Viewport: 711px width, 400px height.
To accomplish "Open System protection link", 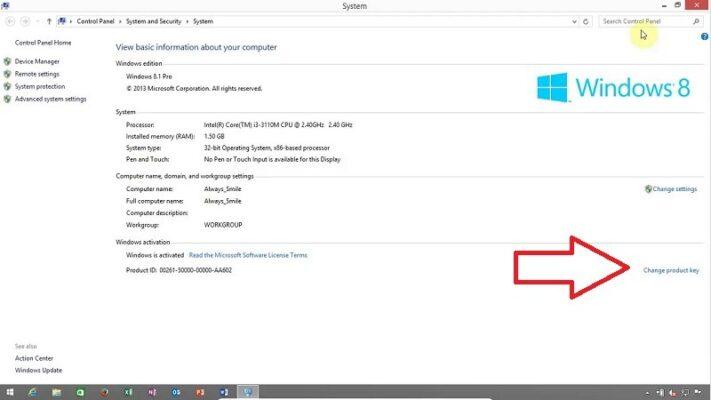I will point(39,86).
